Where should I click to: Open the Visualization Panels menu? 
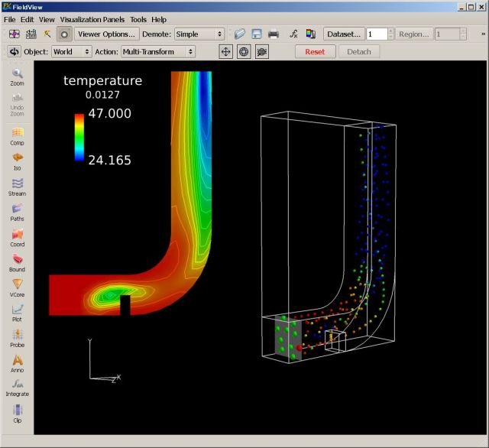92,19
